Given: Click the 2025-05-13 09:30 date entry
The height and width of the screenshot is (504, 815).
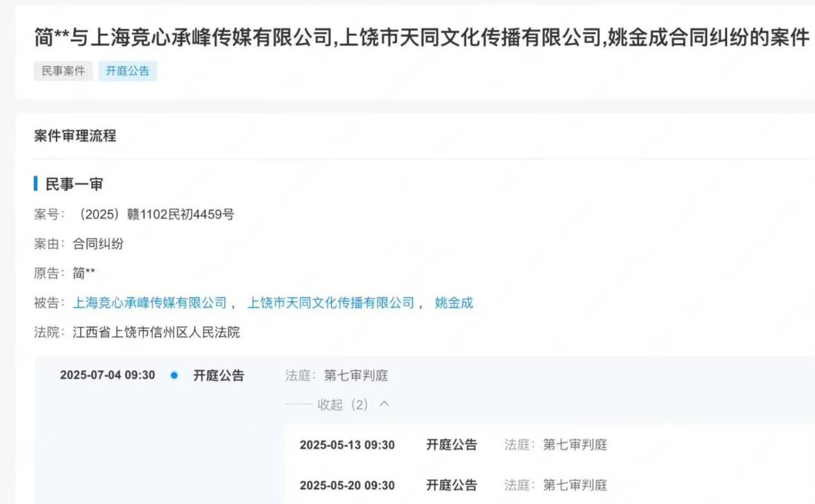Looking at the screenshot, I should coord(347,445).
